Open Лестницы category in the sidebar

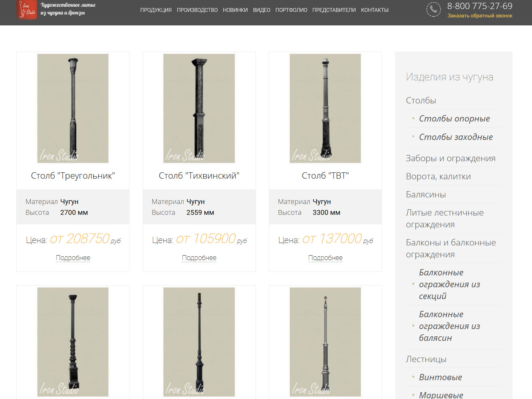(426, 359)
